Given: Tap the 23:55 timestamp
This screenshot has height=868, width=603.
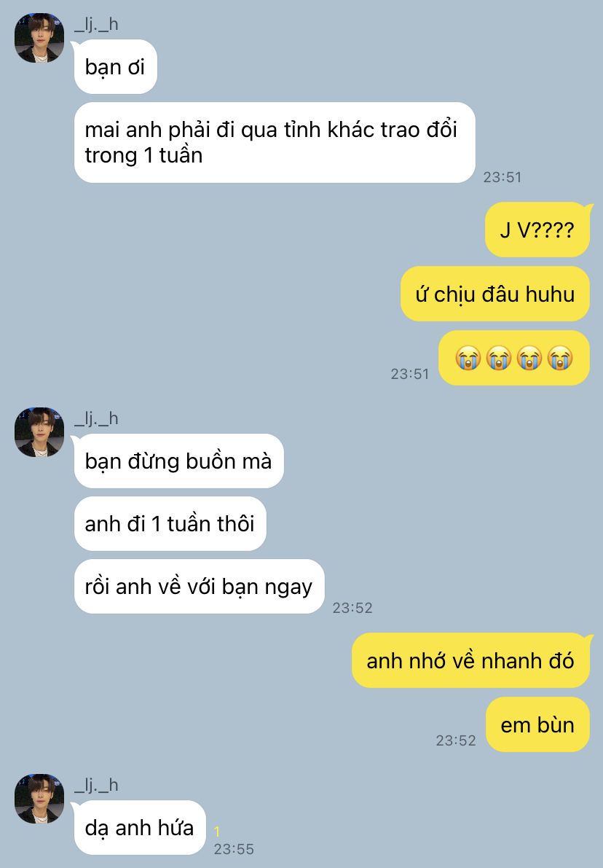Looking at the screenshot, I should (x=234, y=849).
